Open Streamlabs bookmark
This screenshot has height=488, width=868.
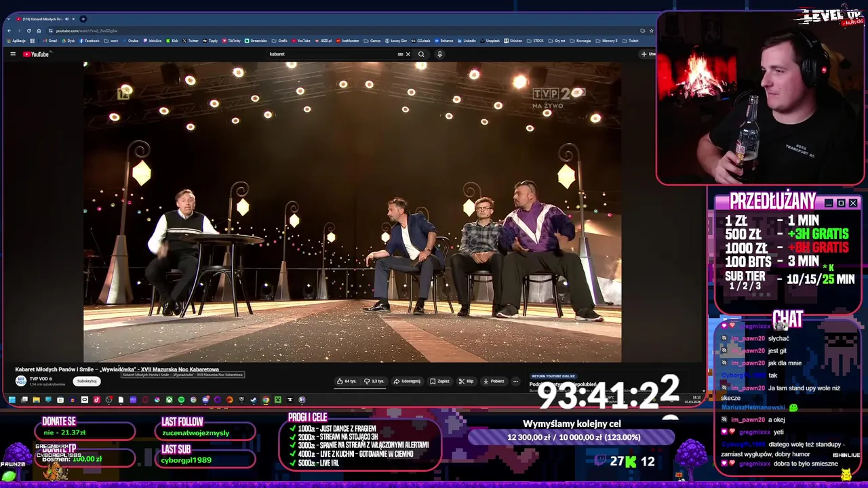click(256, 41)
